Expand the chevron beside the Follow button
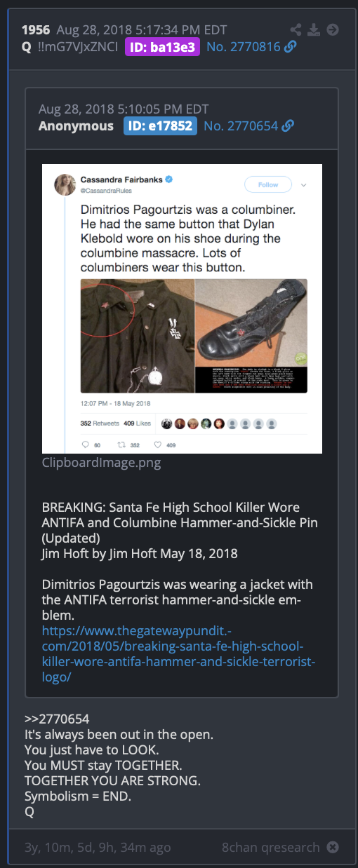358x868 pixels. [304, 185]
